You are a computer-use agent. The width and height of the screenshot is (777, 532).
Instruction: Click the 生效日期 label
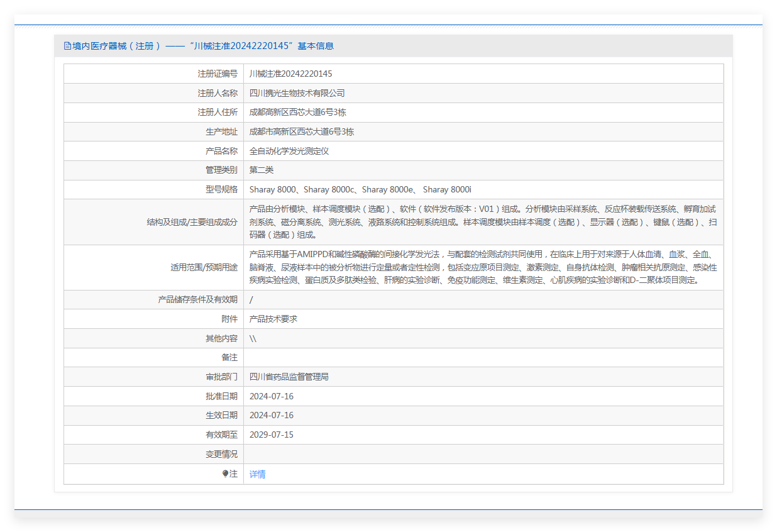222,415
